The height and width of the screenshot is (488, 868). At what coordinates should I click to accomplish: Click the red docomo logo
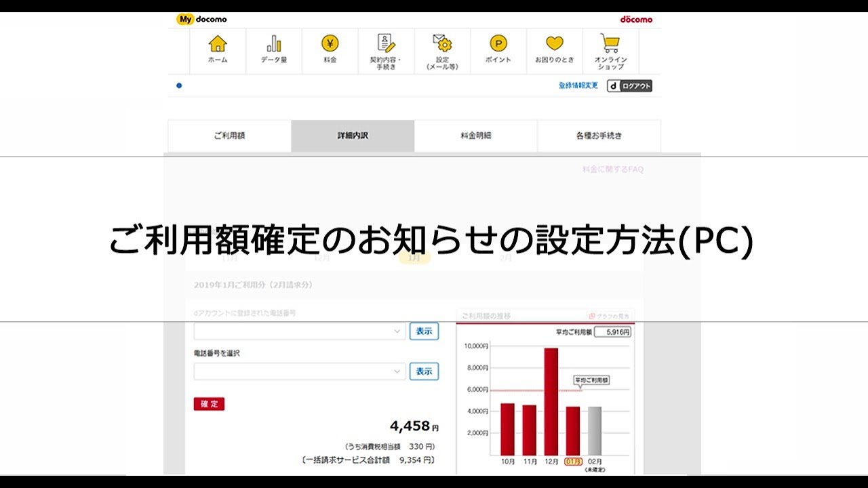[x=636, y=19]
